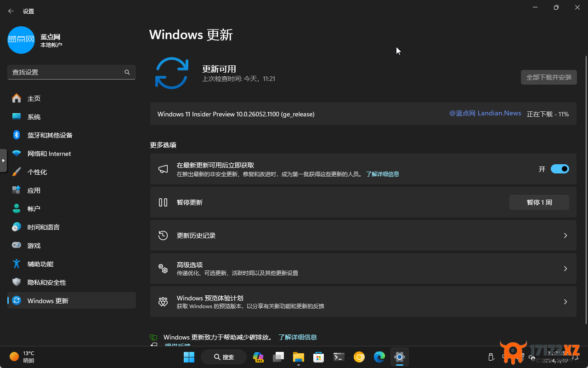Open Task View in taskbar
Screen dimensions: 588x368
click(x=278, y=357)
